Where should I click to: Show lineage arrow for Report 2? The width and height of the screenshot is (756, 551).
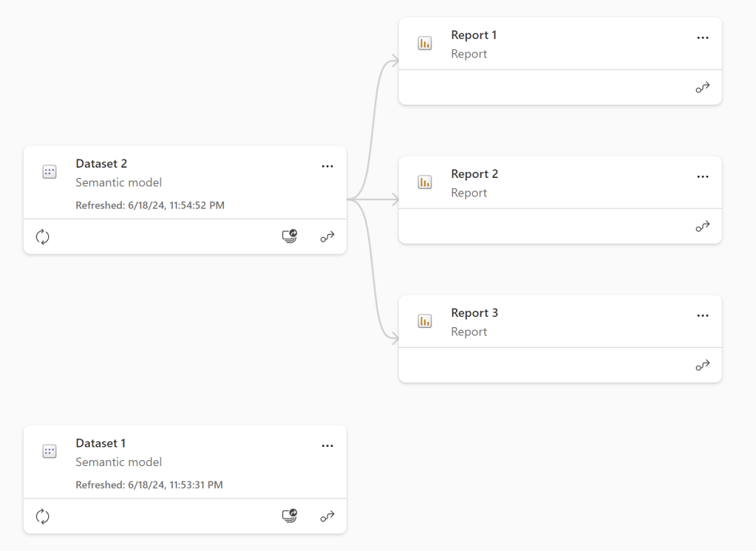pyautogui.click(x=702, y=226)
